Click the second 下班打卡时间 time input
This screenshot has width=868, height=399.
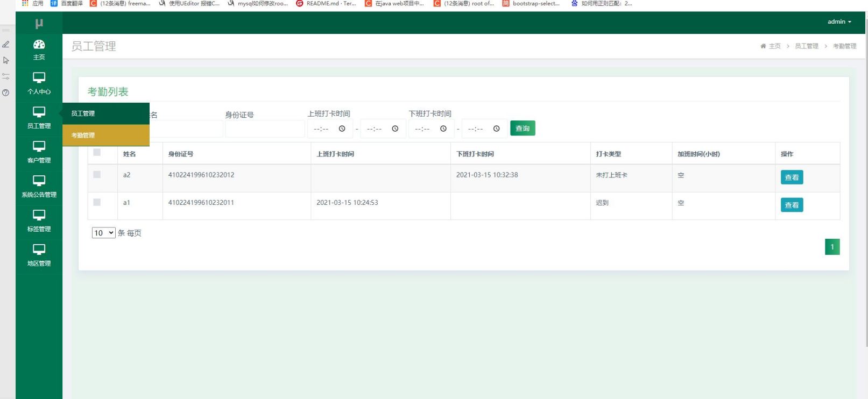(484, 129)
